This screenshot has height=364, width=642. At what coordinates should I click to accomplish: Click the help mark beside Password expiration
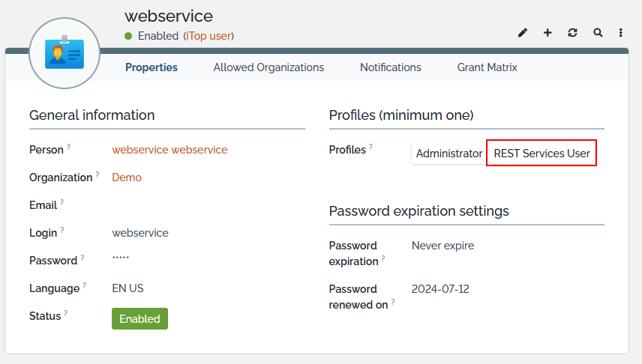383,258
